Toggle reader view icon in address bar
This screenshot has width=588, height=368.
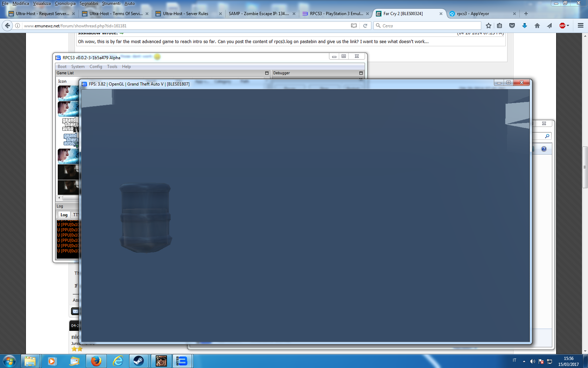pos(354,26)
